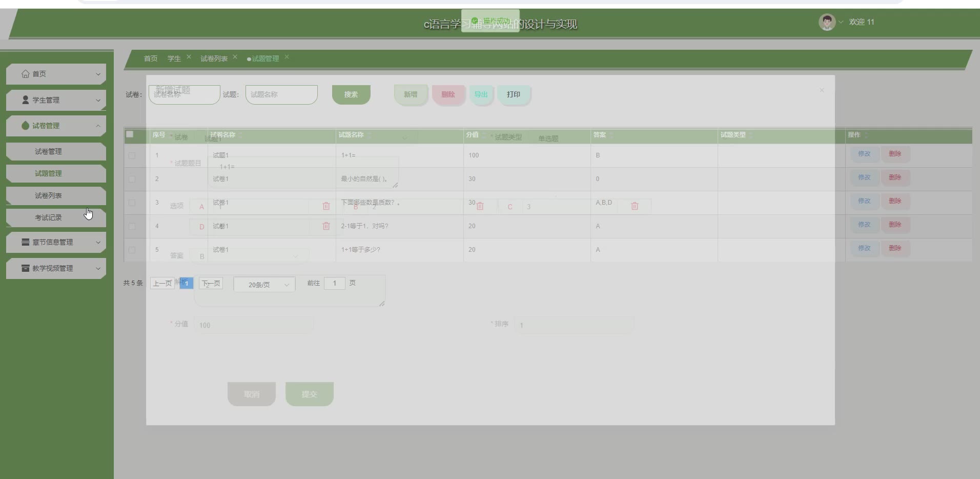Viewport: 980px width, 479px height.
Task: Tick the checkbox for row 3
Action: point(132,203)
